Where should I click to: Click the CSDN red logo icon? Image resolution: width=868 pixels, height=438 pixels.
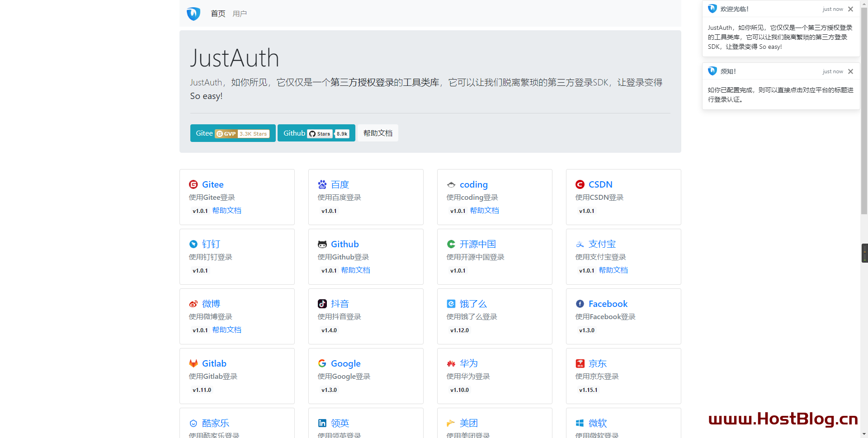(x=580, y=184)
